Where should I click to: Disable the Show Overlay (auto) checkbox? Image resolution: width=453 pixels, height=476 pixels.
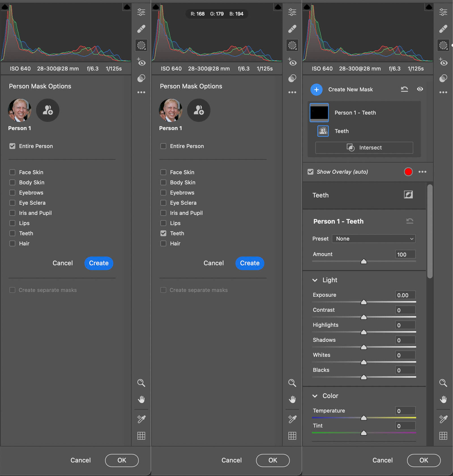pyautogui.click(x=311, y=172)
